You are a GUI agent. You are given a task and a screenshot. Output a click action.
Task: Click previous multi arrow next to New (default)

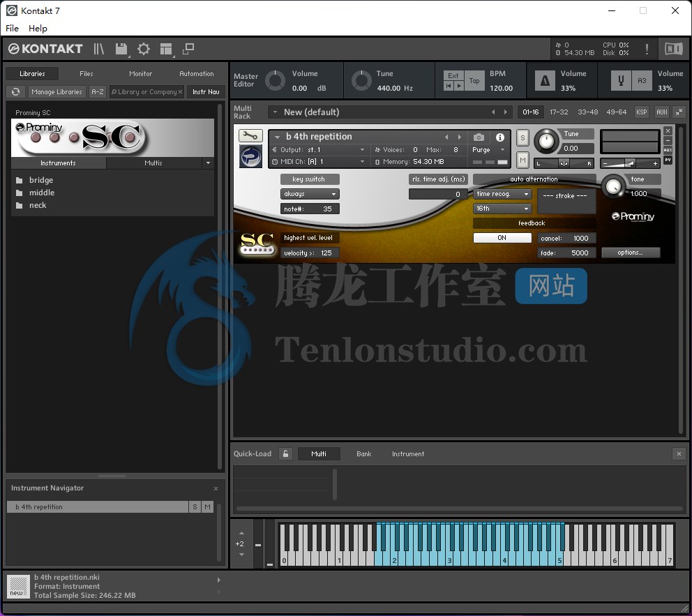(493, 112)
